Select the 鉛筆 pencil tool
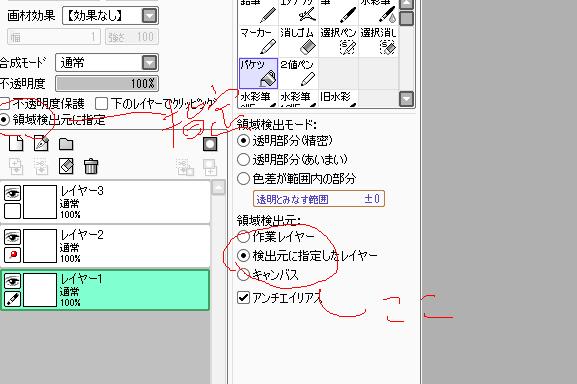This screenshot has height=384, width=577. point(258,12)
